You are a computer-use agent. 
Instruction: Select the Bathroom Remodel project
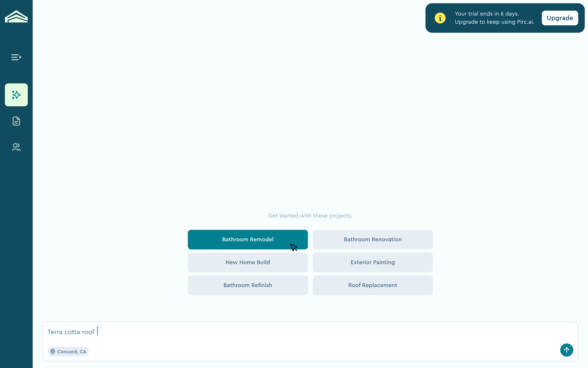click(x=248, y=240)
